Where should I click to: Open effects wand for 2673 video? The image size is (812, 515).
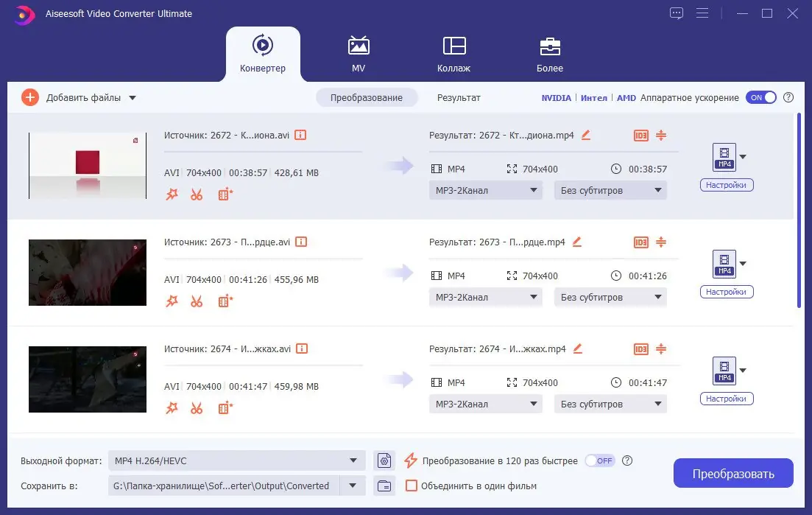coord(172,301)
